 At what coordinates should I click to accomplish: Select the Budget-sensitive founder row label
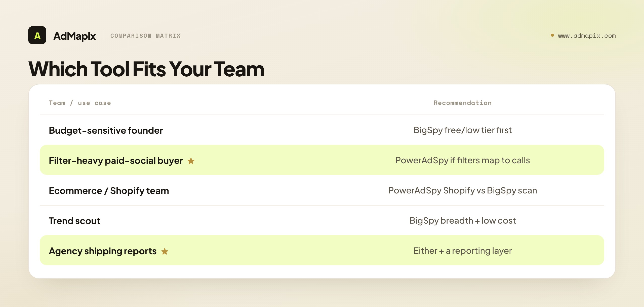click(106, 130)
